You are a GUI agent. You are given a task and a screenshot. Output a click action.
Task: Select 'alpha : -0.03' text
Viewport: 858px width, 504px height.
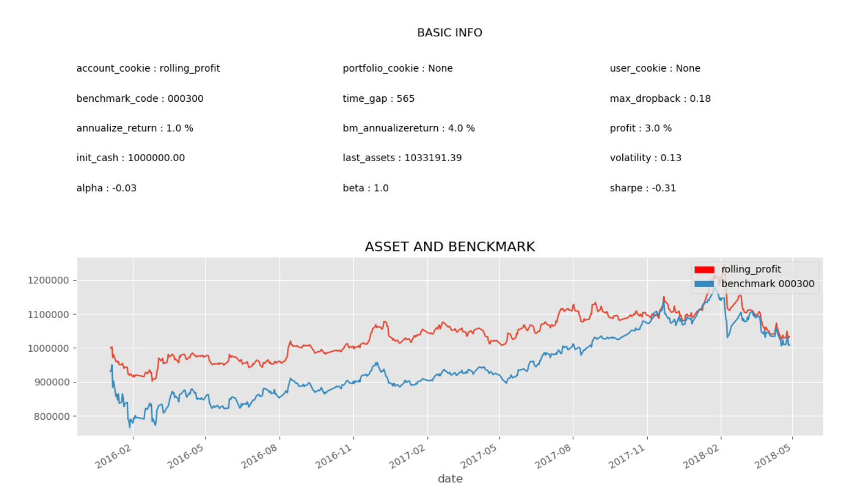click(x=106, y=188)
